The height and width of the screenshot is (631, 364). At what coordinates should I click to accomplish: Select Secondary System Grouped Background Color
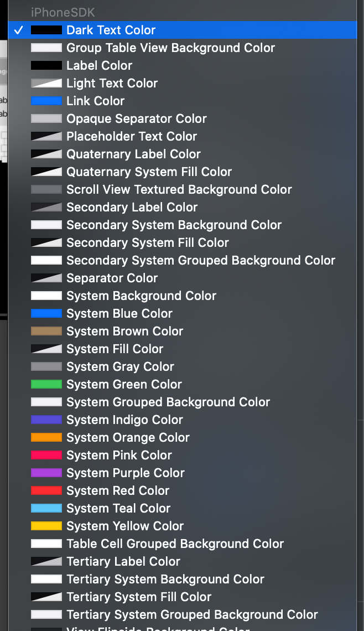tap(182, 260)
